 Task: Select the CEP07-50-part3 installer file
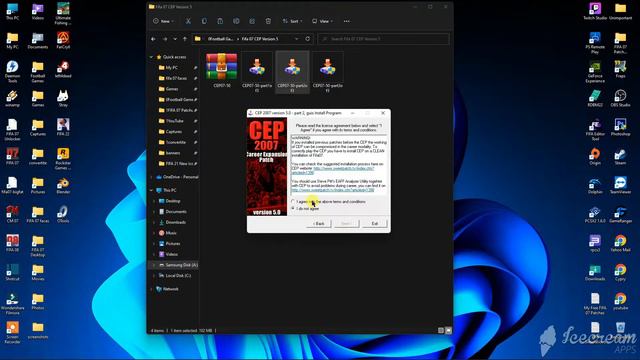click(x=327, y=72)
